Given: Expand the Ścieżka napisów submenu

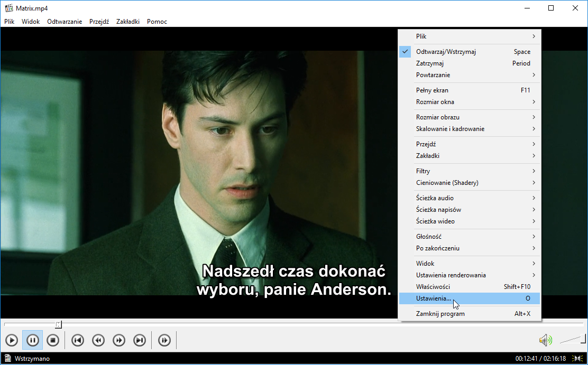Looking at the screenshot, I should (x=469, y=210).
